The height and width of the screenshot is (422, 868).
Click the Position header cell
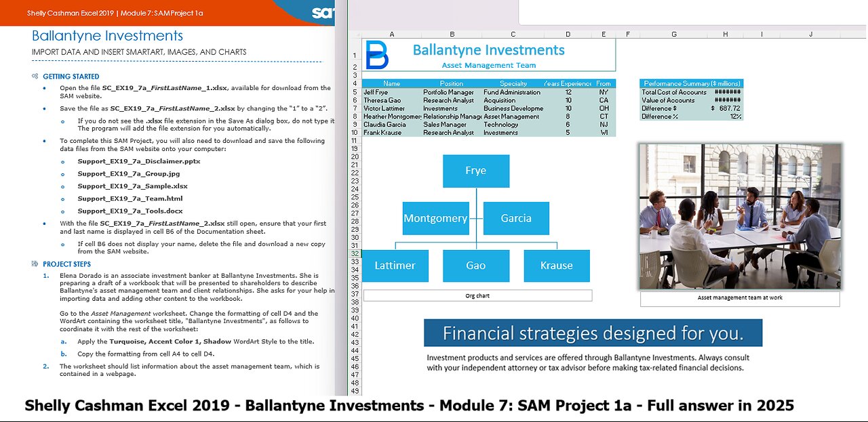452,84
